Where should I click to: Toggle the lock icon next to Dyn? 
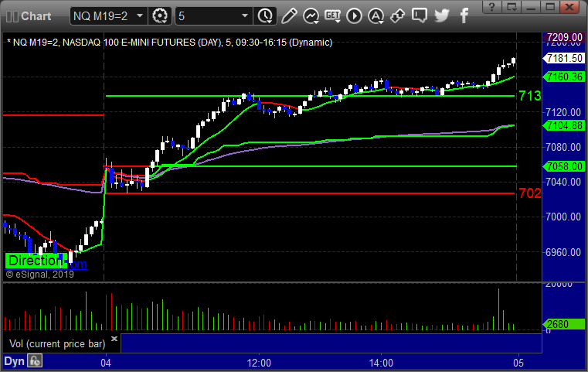tap(35, 361)
